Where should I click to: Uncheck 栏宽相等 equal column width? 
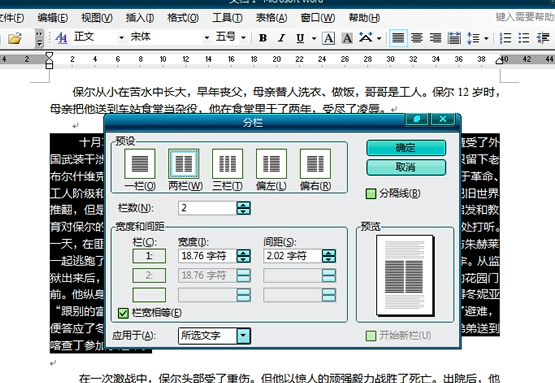pos(123,313)
